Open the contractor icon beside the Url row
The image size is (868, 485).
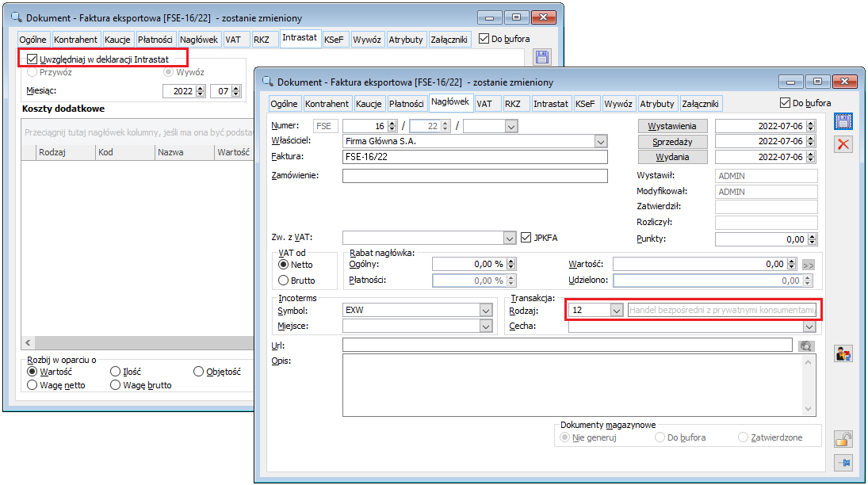[x=843, y=353]
